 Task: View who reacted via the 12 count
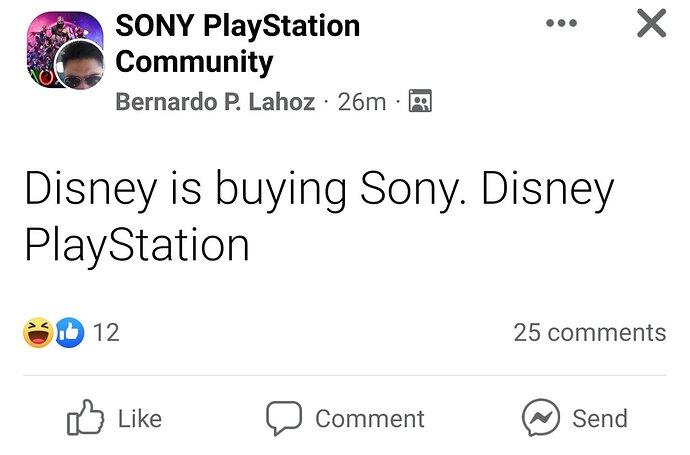coord(106,332)
